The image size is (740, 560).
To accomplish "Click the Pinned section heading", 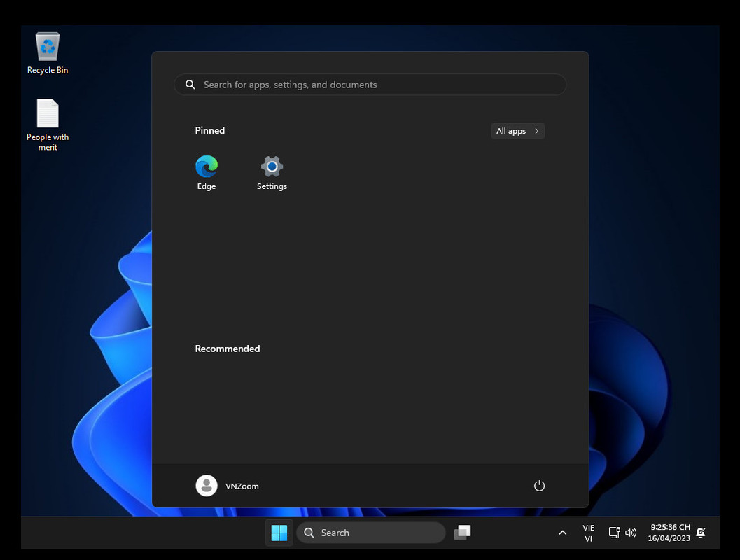I will point(210,130).
